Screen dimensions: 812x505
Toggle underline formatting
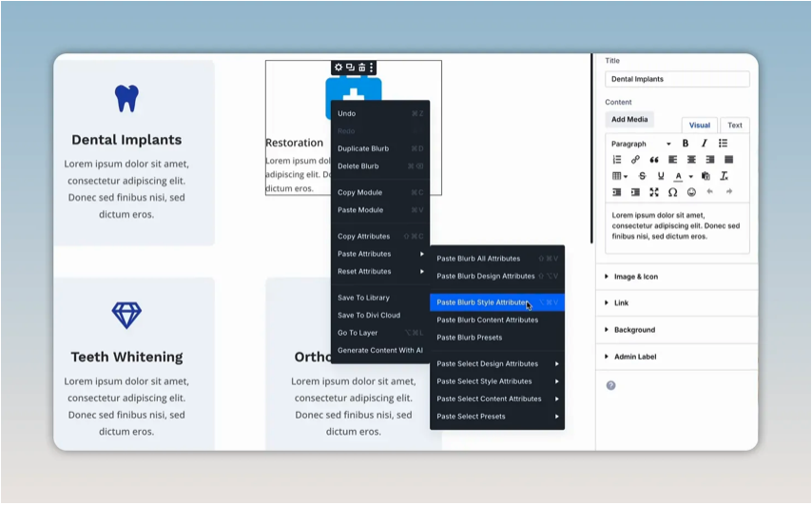click(660, 176)
